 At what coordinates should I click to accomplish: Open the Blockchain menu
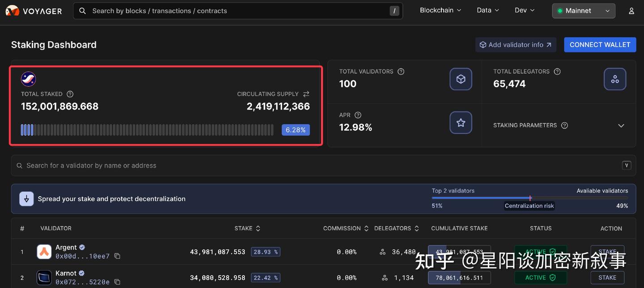441,10
